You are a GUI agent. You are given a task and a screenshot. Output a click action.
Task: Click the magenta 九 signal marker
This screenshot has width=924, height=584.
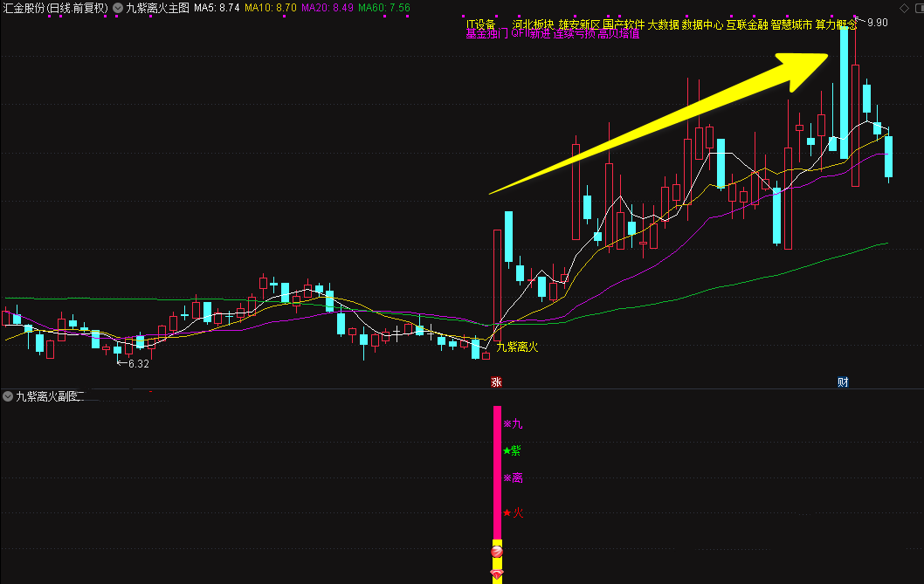[513, 424]
